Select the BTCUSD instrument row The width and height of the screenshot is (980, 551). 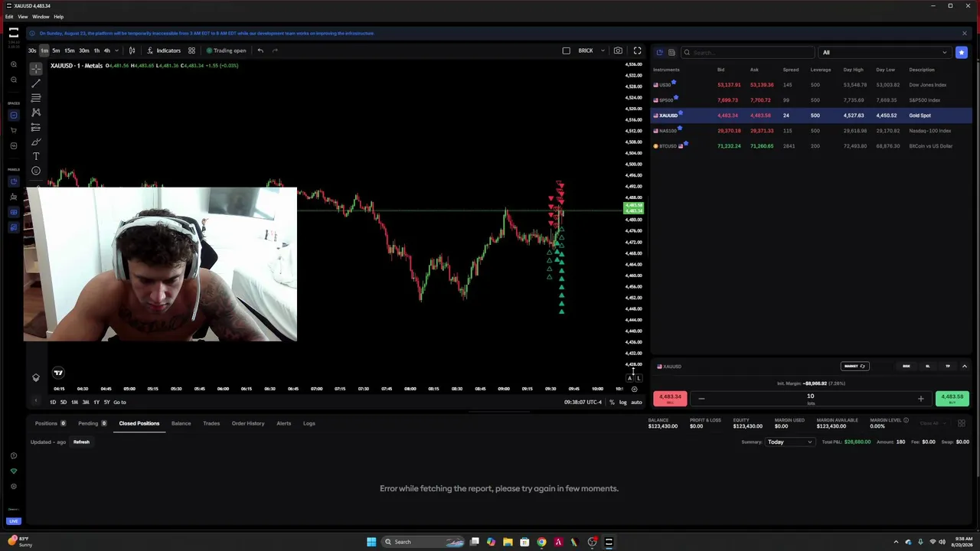(812, 145)
